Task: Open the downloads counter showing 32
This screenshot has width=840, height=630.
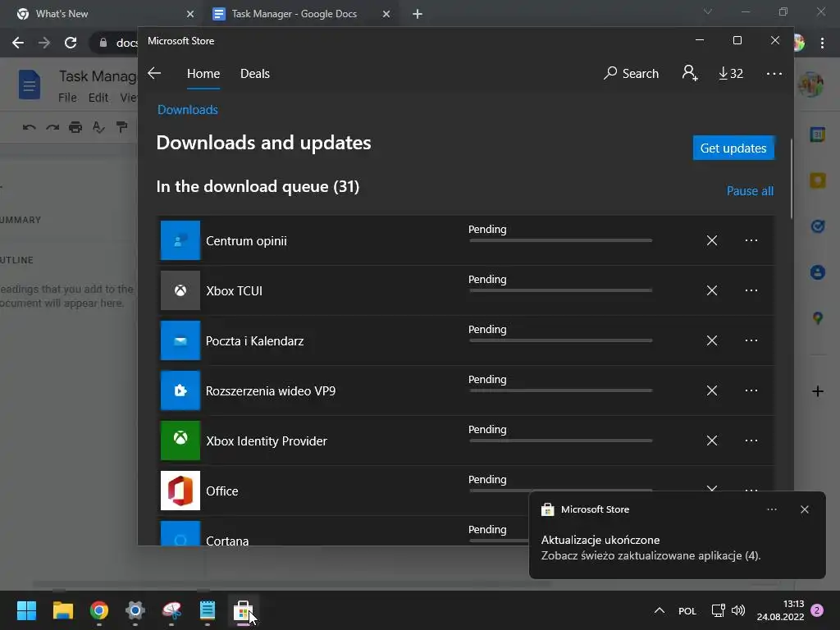Action: click(x=731, y=73)
